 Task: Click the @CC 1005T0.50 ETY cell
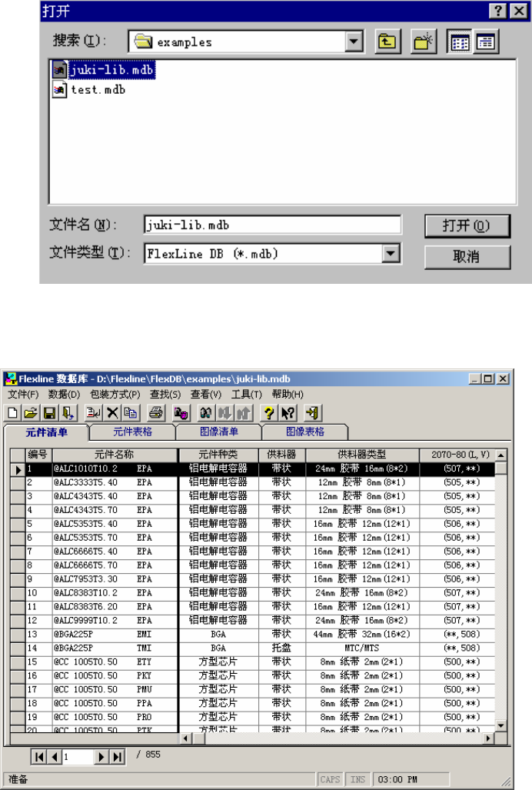point(115,662)
